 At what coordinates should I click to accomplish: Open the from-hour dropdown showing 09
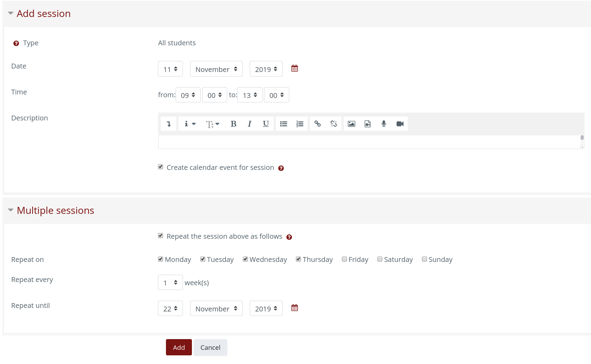coord(188,95)
